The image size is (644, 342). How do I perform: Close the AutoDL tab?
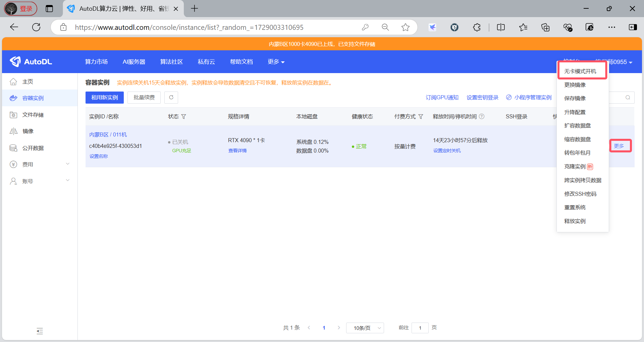pyautogui.click(x=176, y=9)
